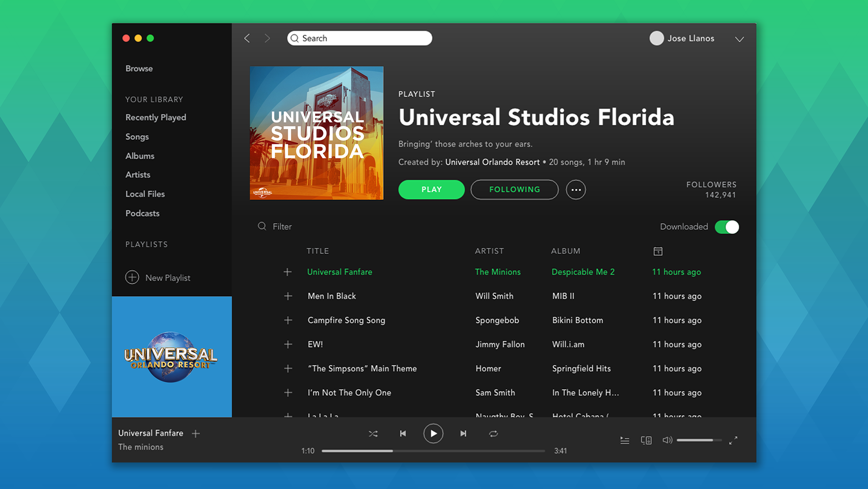Seek within the song progress bar

point(433,451)
